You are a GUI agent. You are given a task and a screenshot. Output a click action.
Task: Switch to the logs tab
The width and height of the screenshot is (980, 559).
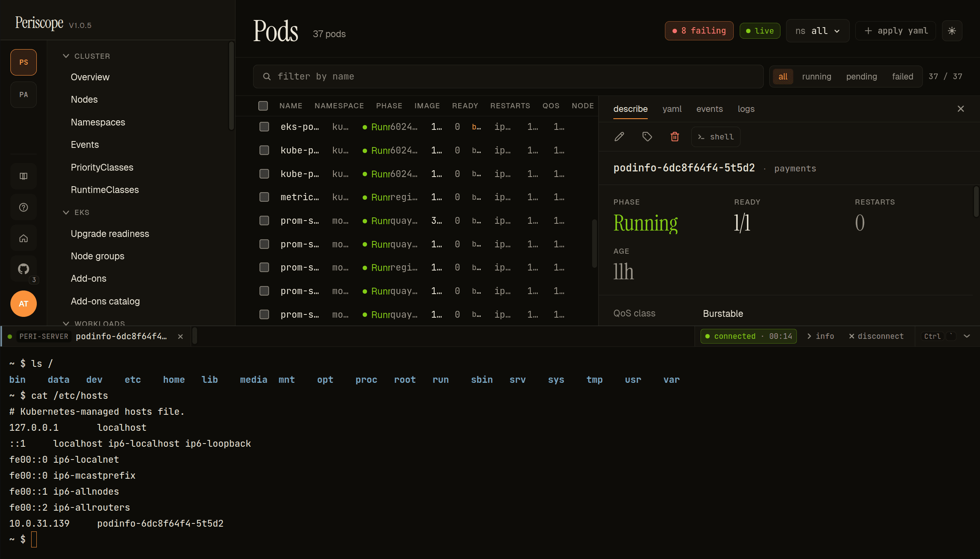click(x=746, y=109)
